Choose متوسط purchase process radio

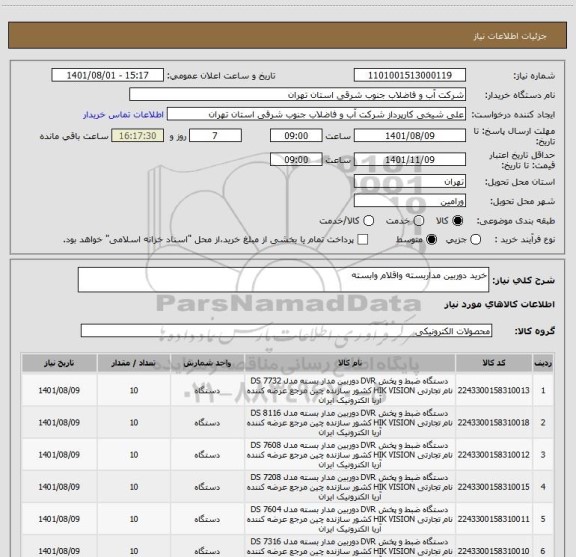[x=431, y=240]
